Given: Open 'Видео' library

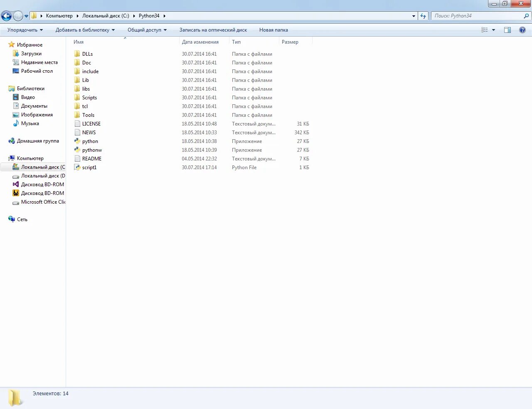Looking at the screenshot, I should tap(28, 97).
